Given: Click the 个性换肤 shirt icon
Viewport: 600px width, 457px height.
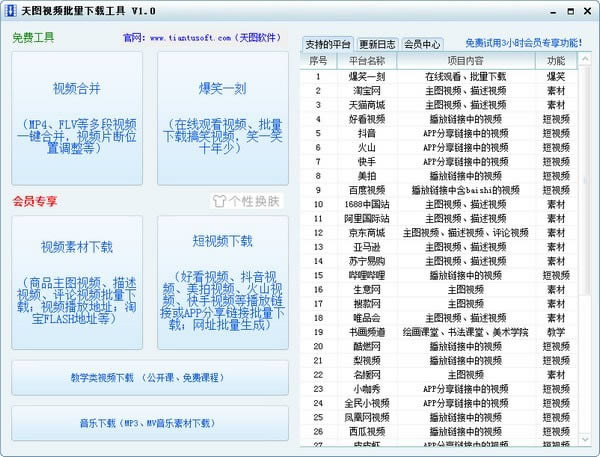Looking at the screenshot, I should coord(219,201).
